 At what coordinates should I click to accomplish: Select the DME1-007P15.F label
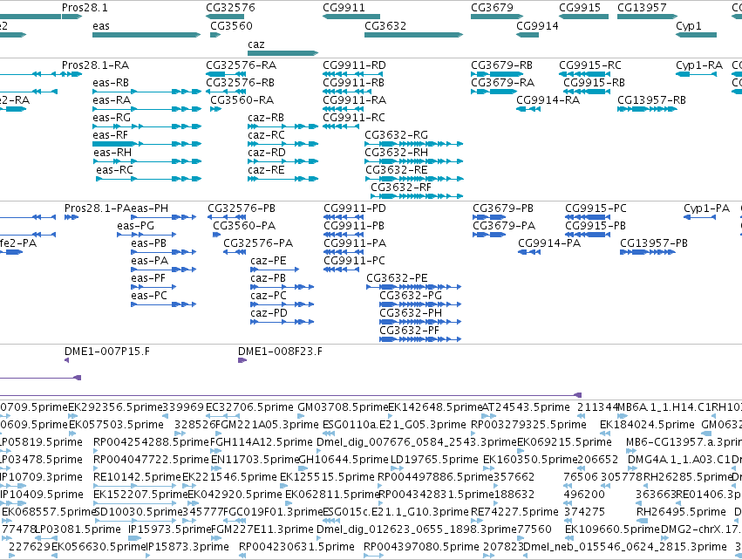click(x=107, y=352)
